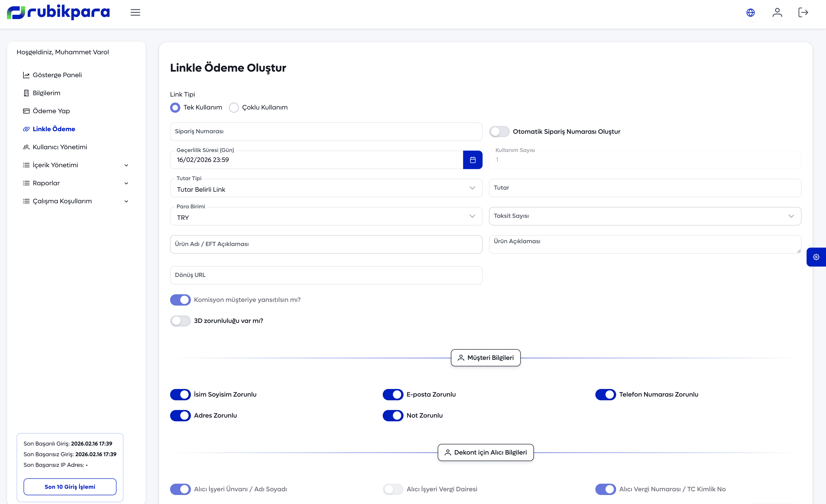Open Kullanıcı Yönetimi in the sidebar
The width and height of the screenshot is (826, 504).
click(x=60, y=147)
